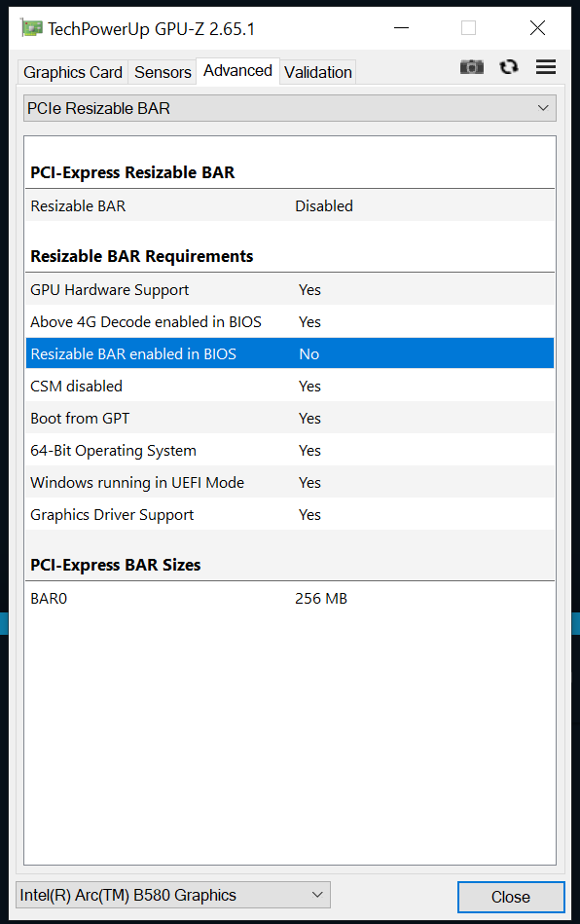This screenshot has width=580, height=924.
Task: Open the hamburger menu icon
Action: coord(546,67)
